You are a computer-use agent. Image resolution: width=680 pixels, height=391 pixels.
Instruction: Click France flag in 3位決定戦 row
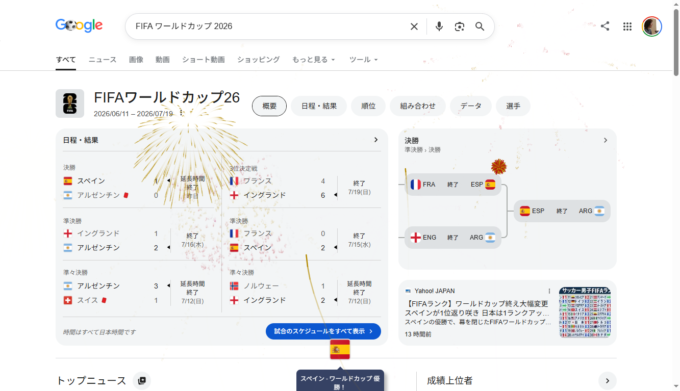tap(234, 181)
